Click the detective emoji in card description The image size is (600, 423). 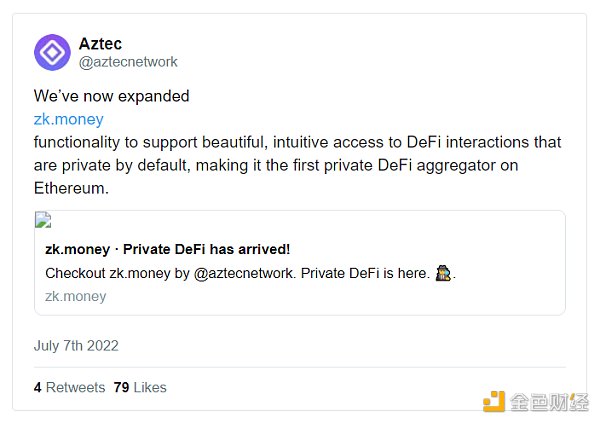[x=444, y=273]
